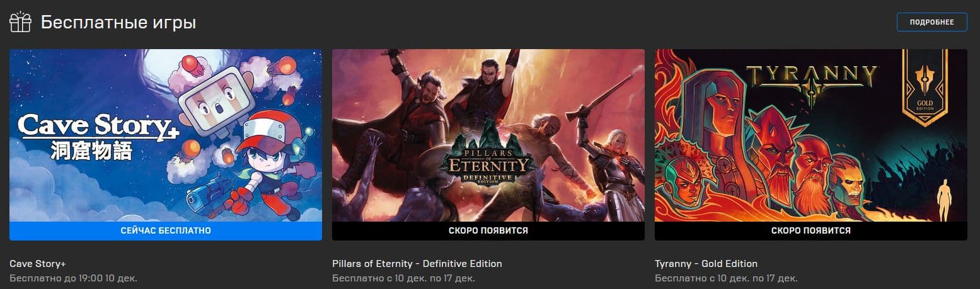The width and height of the screenshot is (980, 289).
Task: Open the Подробнее button
Action: [x=931, y=22]
